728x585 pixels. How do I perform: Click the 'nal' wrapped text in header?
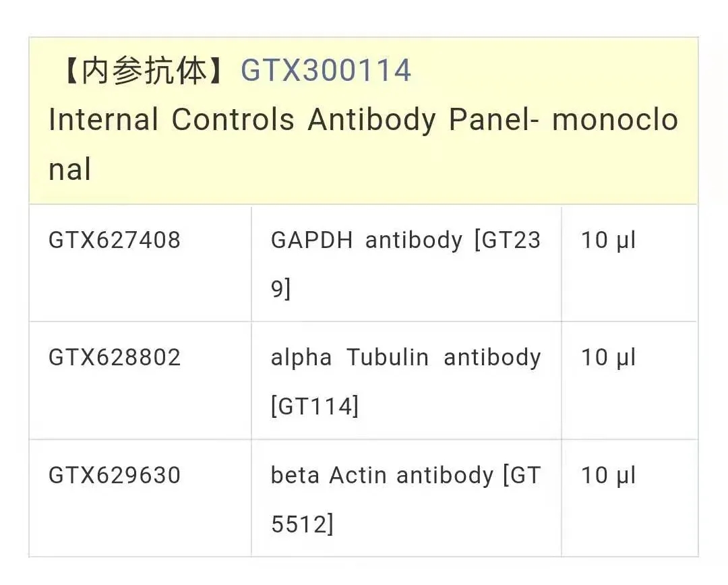(69, 169)
